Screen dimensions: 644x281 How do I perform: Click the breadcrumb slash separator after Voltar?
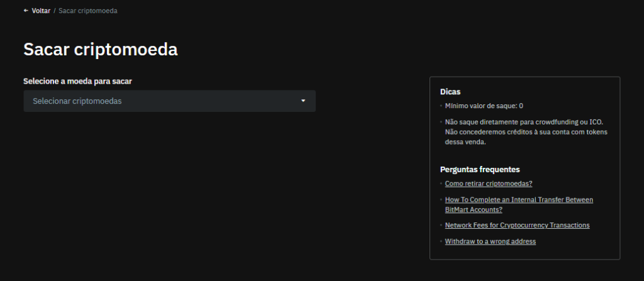pyautogui.click(x=55, y=11)
